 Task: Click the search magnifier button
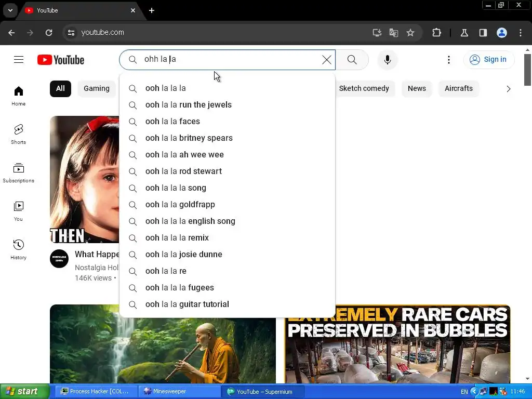352,60
